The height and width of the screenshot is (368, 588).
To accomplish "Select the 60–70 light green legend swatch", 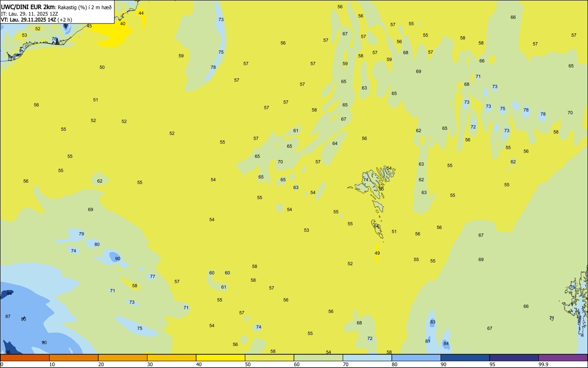I will (318, 357).
